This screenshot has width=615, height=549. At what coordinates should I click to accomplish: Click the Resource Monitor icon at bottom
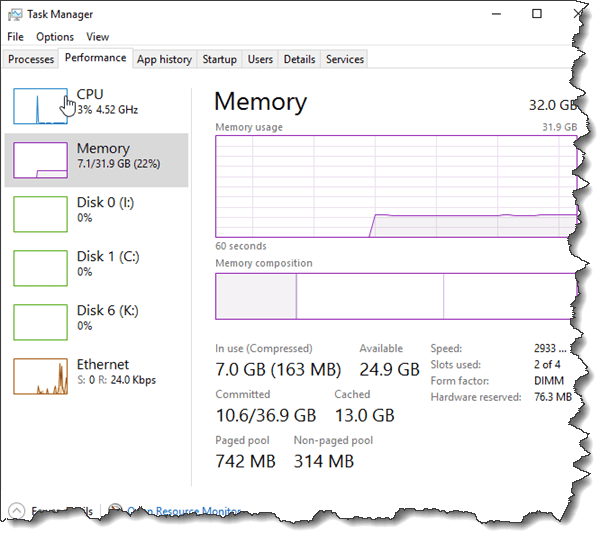(x=115, y=511)
